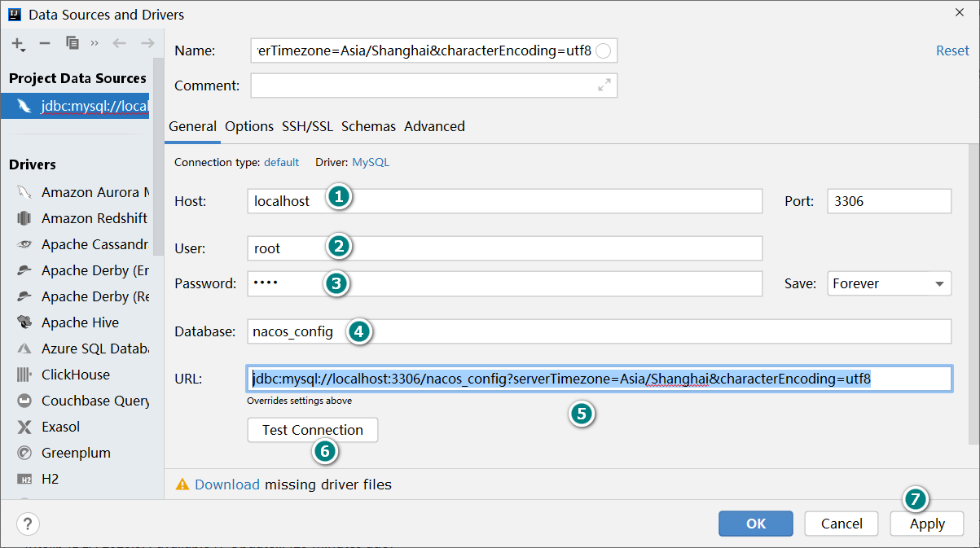The width and height of the screenshot is (980, 548).
Task: Remove selected data source with minus icon
Action: [x=45, y=43]
